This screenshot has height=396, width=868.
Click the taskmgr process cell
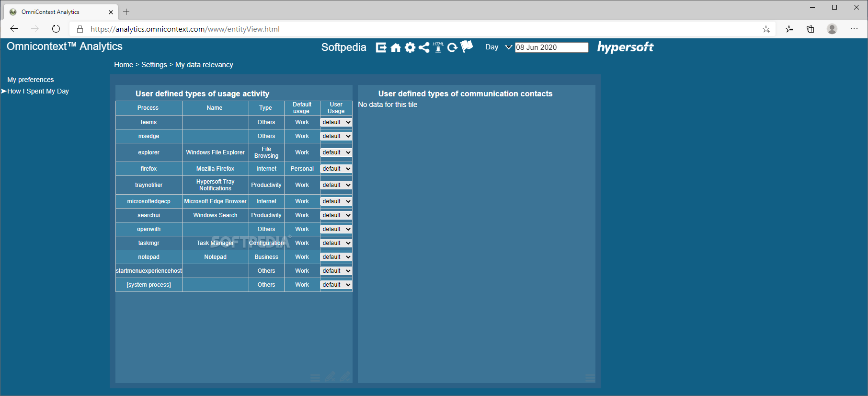click(149, 243)
